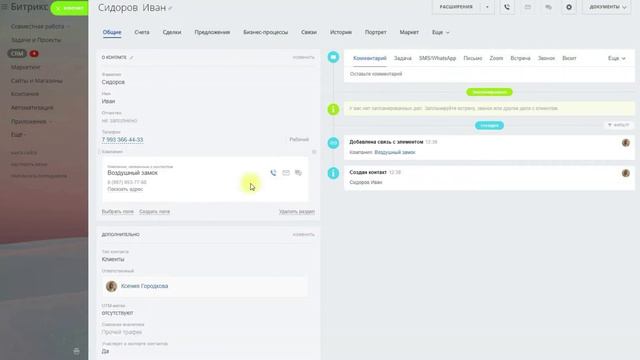Click into the Оставьте комментарий input field
This screenshot has height=360, width=640.
point(489,74)
